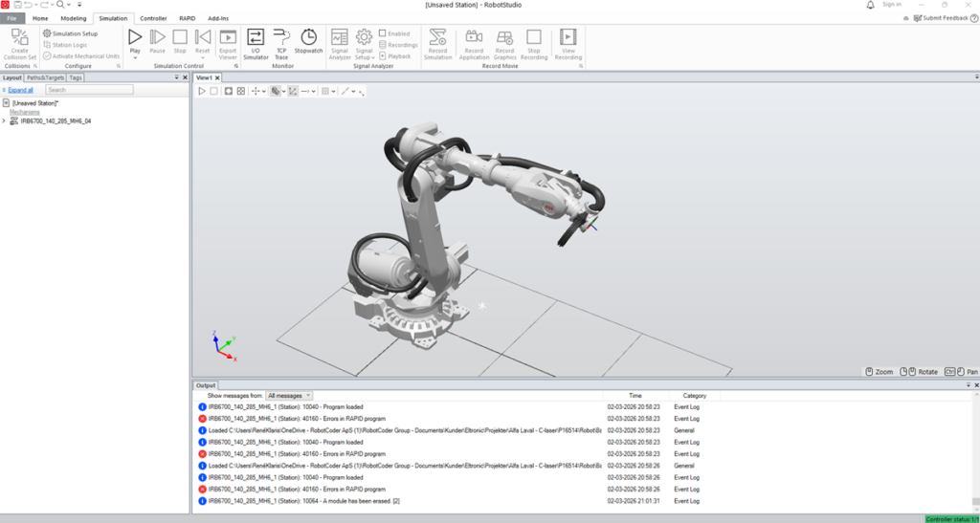Click Submit Feedback

pyautogui.click(x=941, y=18)
